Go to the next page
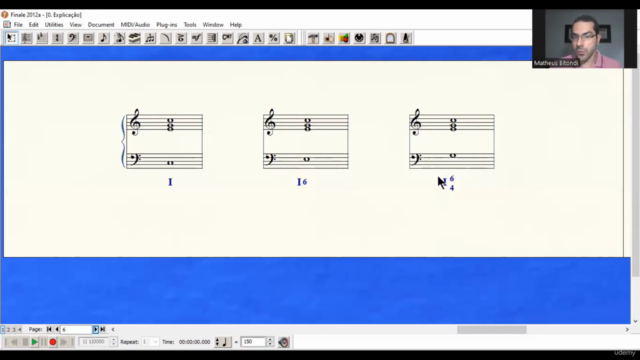The height and width of the screenshot is (360, 640). pyautogui.click(x=96, y=329)
